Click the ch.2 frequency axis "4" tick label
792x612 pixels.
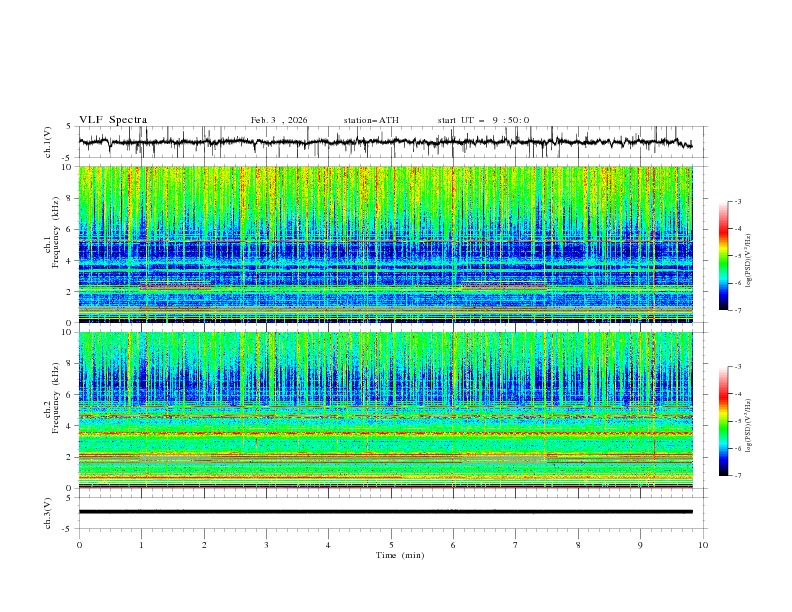(x=70, y=426)
